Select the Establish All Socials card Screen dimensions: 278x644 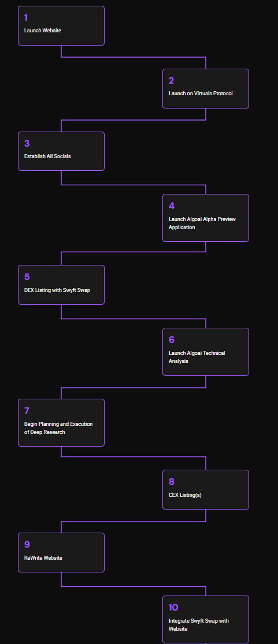(61, 151)
